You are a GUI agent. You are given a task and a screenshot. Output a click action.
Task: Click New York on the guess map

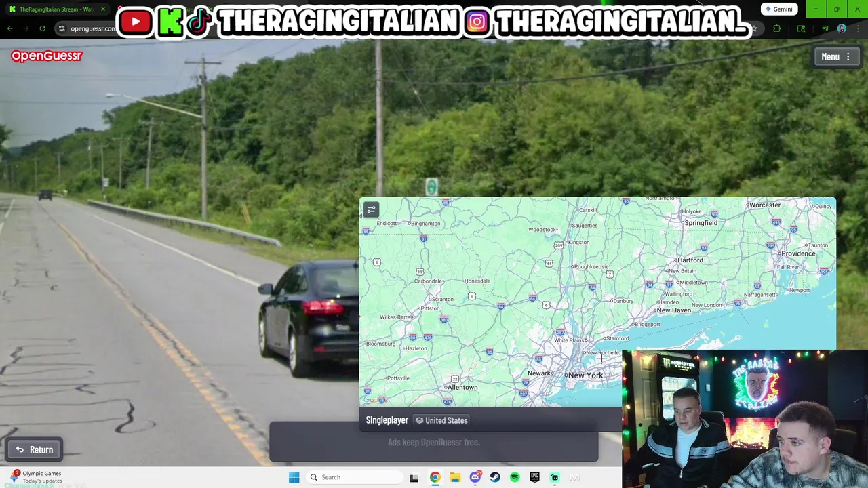pyautogui.click(x=585, y=375)
